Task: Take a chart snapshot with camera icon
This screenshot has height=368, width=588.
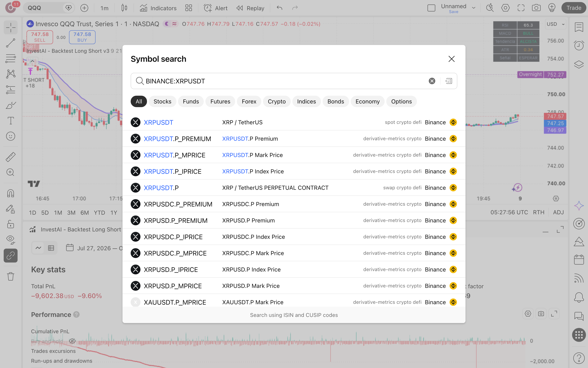Action: tap(536, 8)
